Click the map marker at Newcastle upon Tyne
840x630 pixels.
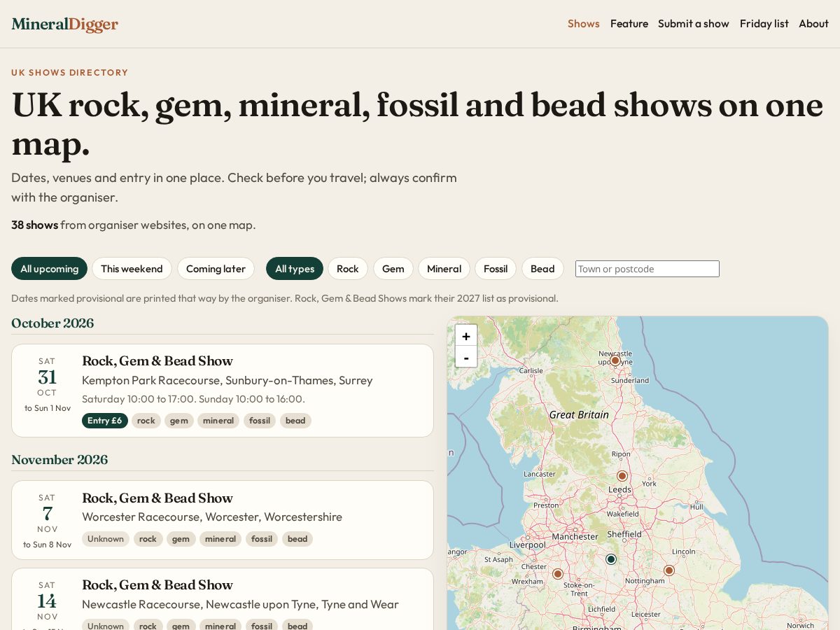615,360
